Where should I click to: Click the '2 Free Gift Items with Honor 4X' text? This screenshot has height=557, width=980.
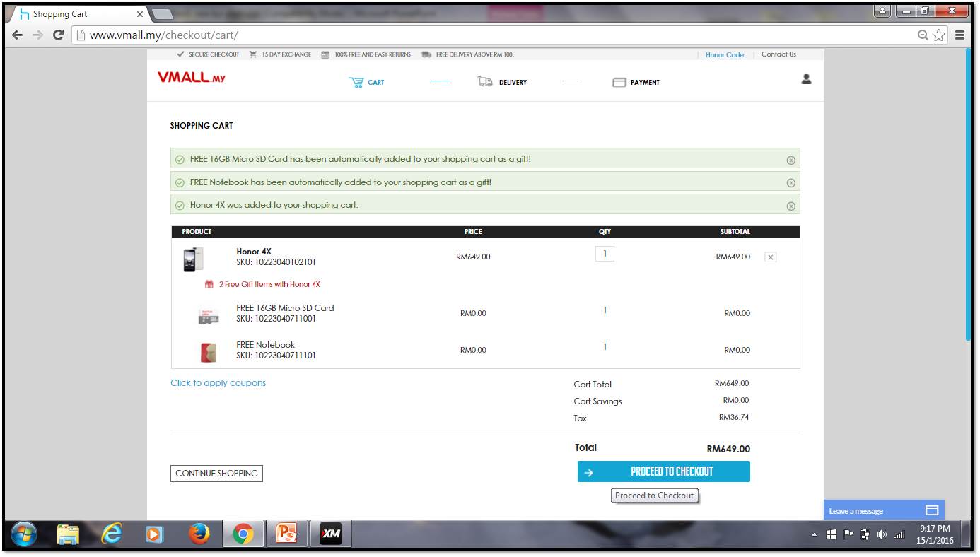(269, 284)
